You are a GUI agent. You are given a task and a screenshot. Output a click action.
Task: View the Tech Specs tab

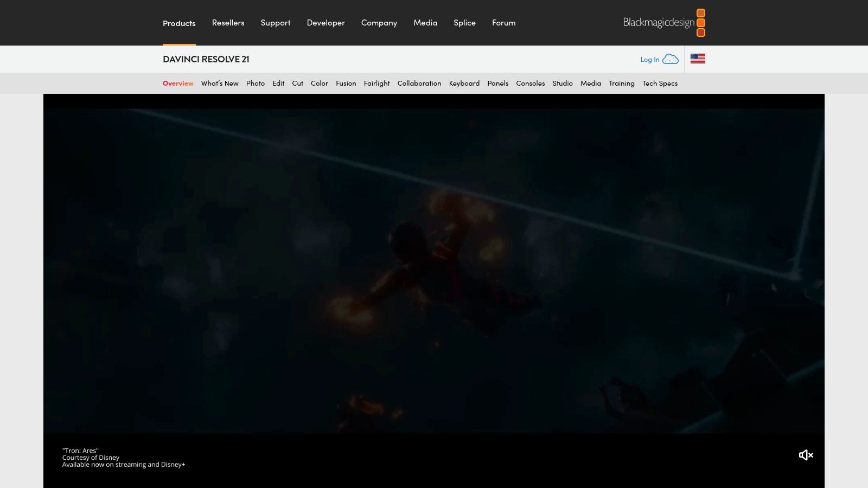660,84
